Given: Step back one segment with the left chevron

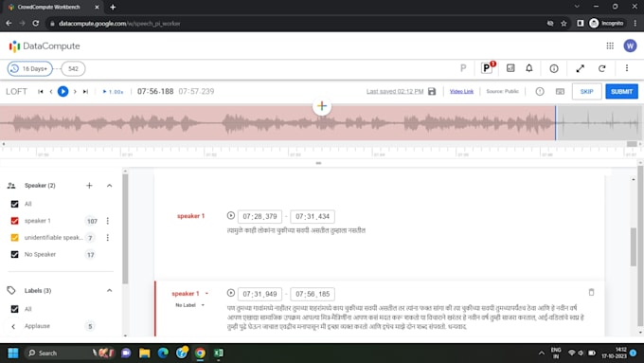Looking at the screenshot, I should pyautogui.click(x=51, y=91).
